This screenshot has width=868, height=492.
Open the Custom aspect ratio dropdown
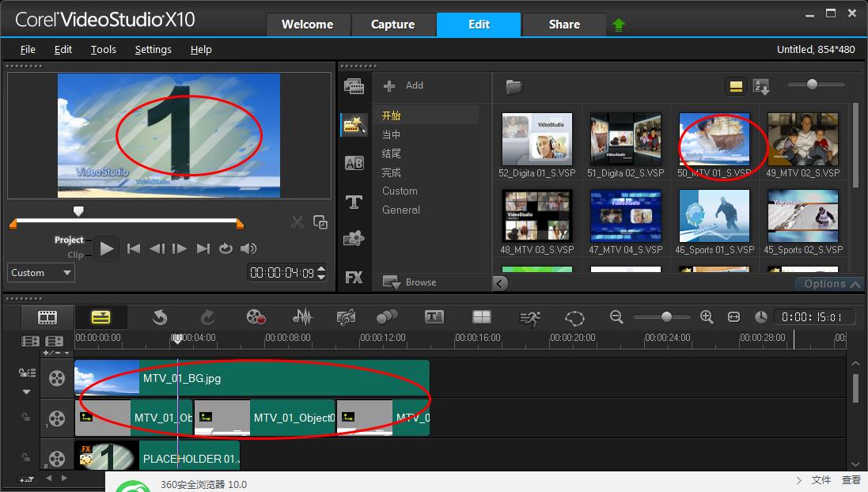point(41,273)
